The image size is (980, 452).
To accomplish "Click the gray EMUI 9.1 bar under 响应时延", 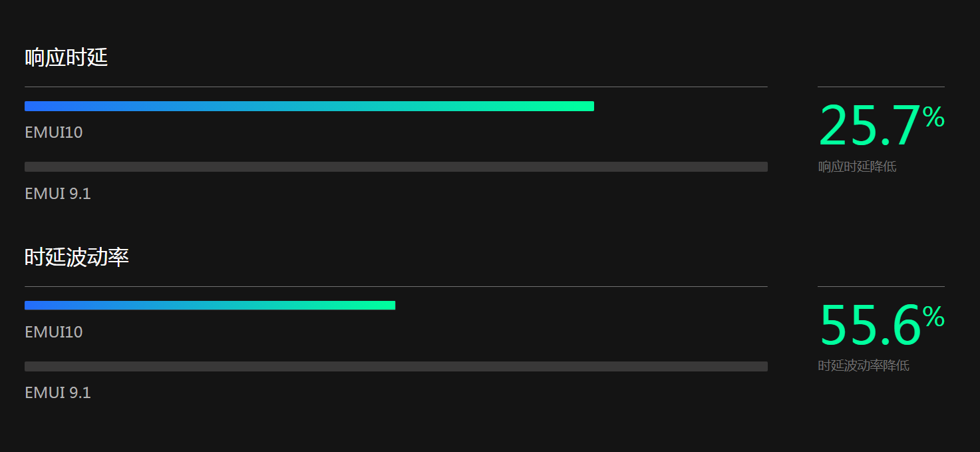I will point(396,166).
